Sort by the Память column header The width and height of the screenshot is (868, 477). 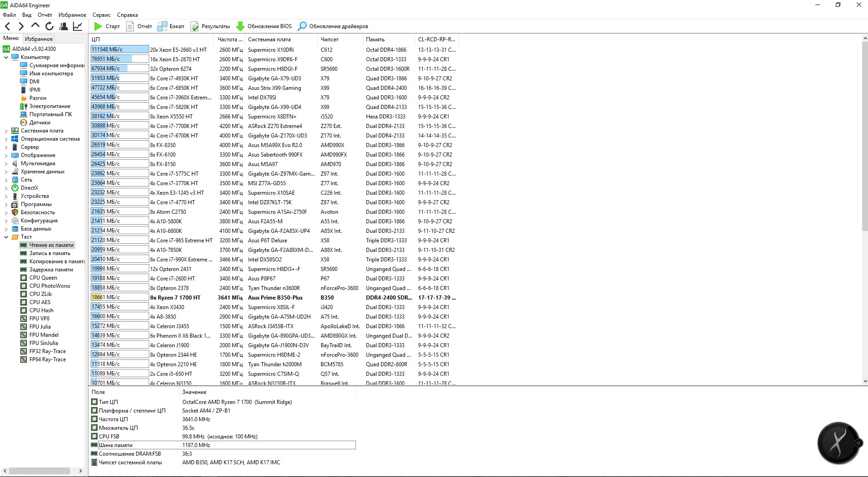coord(389,39)
